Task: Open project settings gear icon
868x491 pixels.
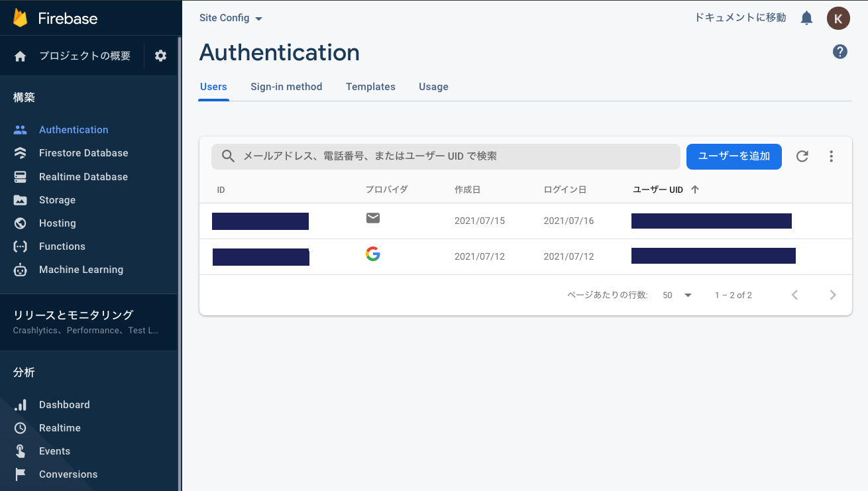Action: pos(161,56)
